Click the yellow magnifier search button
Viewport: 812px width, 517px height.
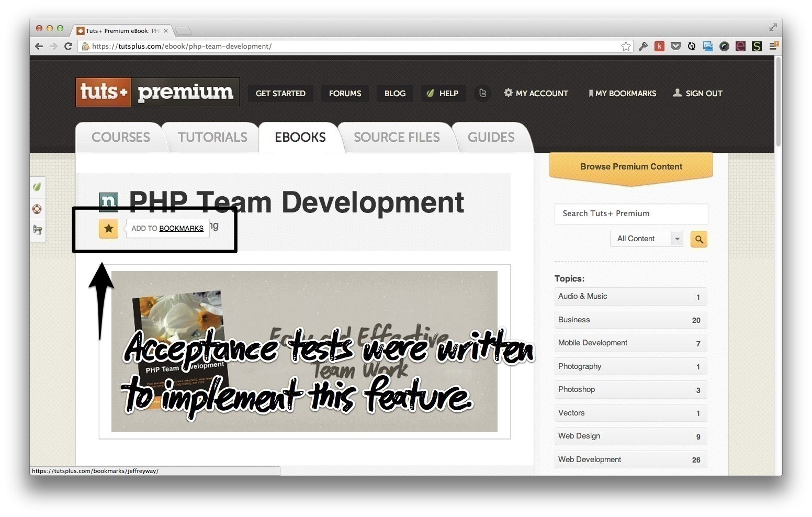[699, 239]
